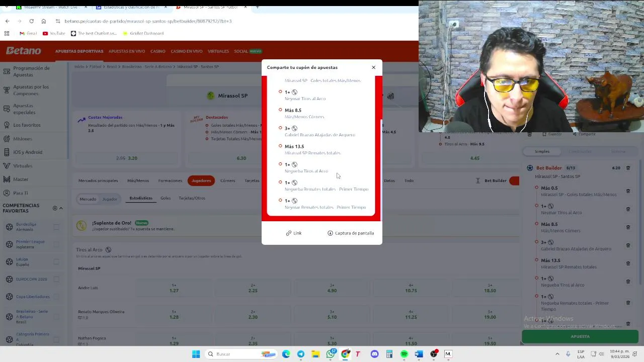Open Master in sidebar

tap(21, 179)
